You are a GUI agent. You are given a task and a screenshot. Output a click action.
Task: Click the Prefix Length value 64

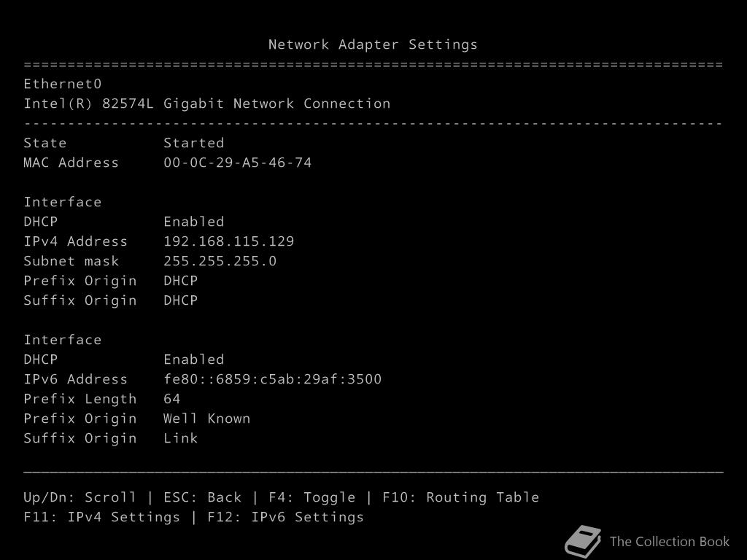point(172,399)
